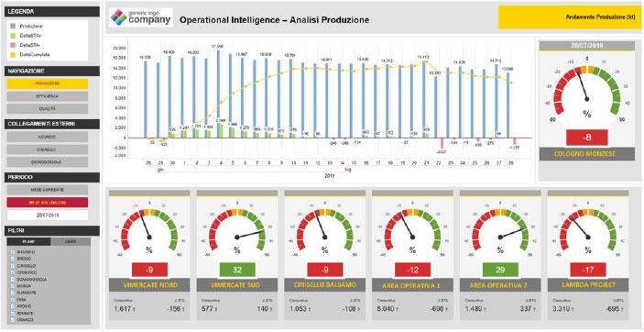
Task: Click the red -12 value box
Action: 413,270
